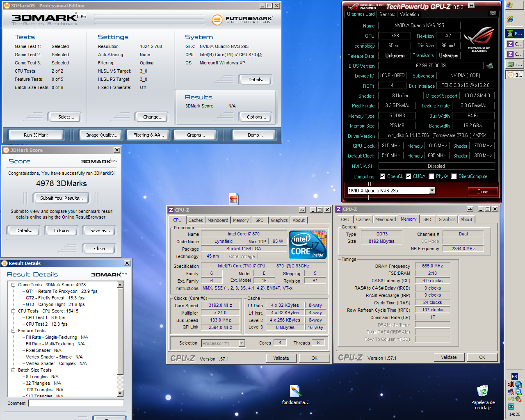Toggle the OpenCL checkbox
The height and width of the screenshot is (420, 525).
click(383, 176)
